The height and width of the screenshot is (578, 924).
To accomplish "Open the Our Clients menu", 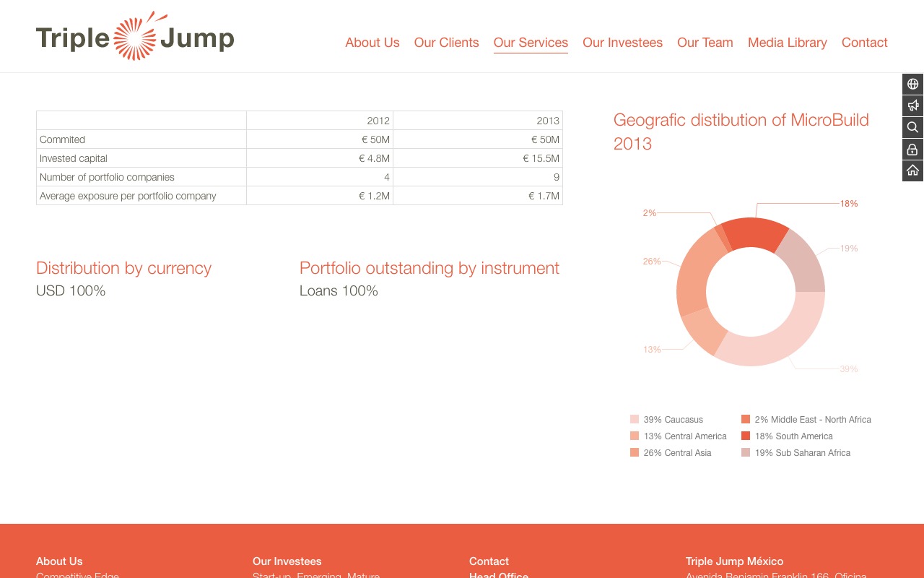I will click(446, 43).
